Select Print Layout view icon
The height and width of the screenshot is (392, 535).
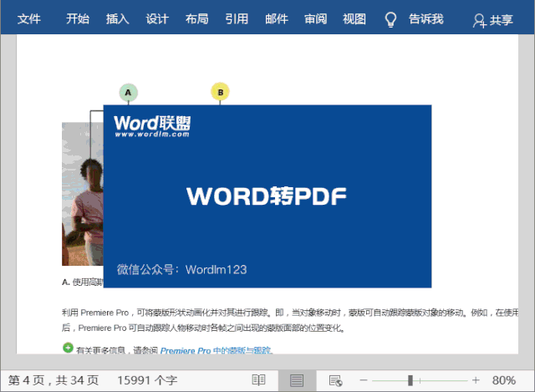[x=297, y=379]
